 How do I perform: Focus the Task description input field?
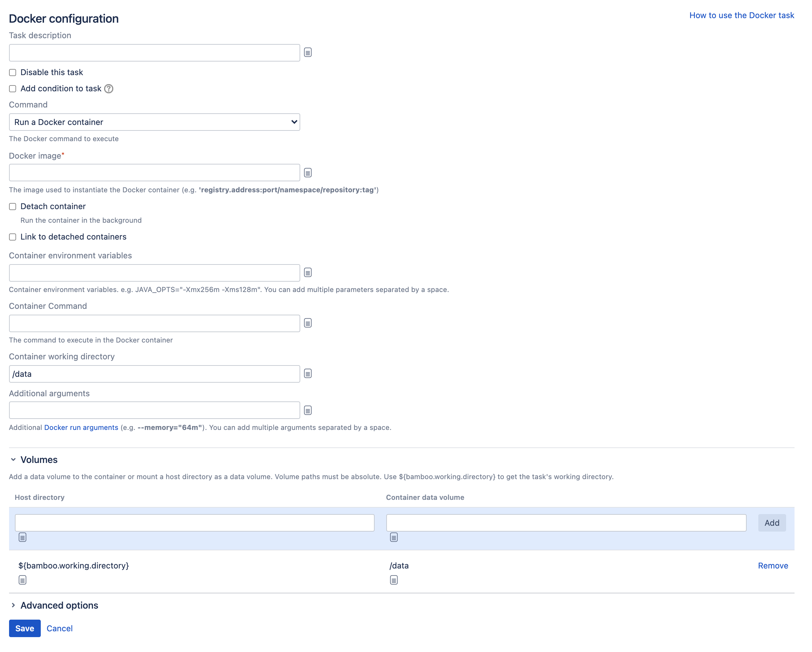point(154,53)
